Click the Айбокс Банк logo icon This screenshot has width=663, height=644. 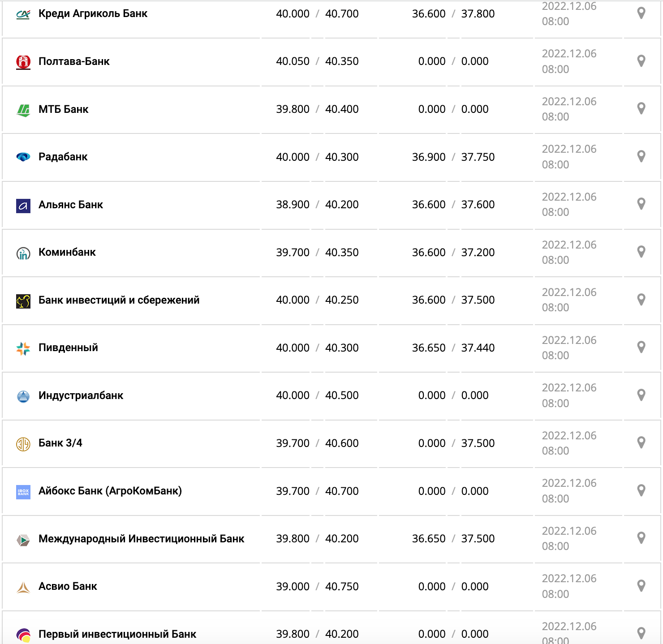pos(23,492)
